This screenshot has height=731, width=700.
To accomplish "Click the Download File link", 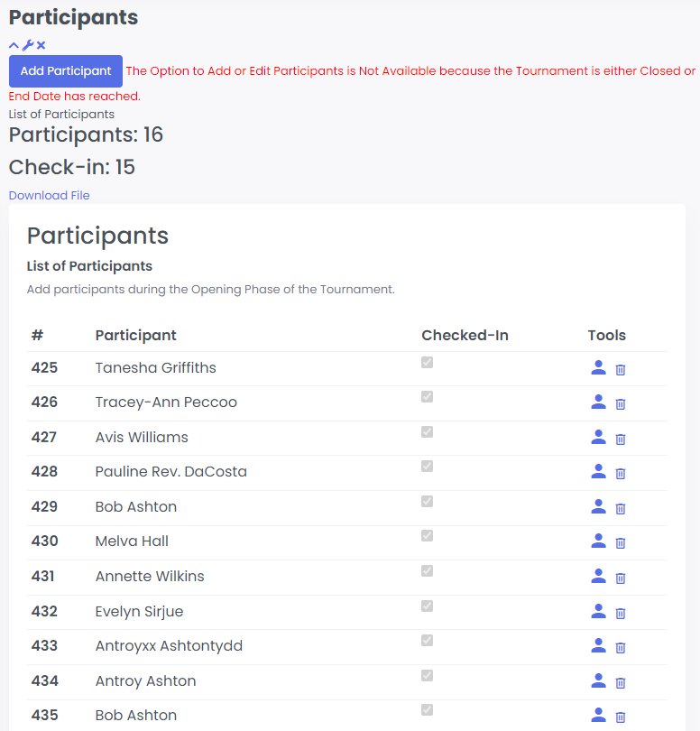I will pos(50,195).
